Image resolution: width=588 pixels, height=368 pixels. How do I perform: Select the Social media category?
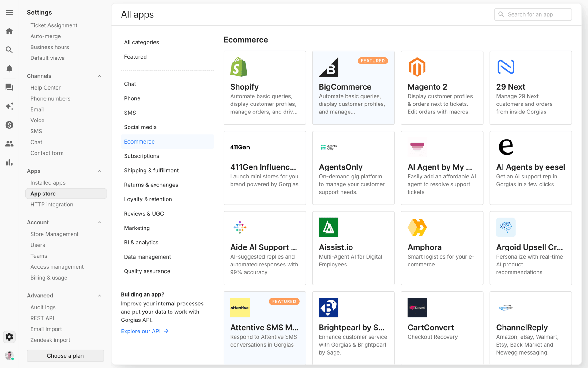[168, 127]
